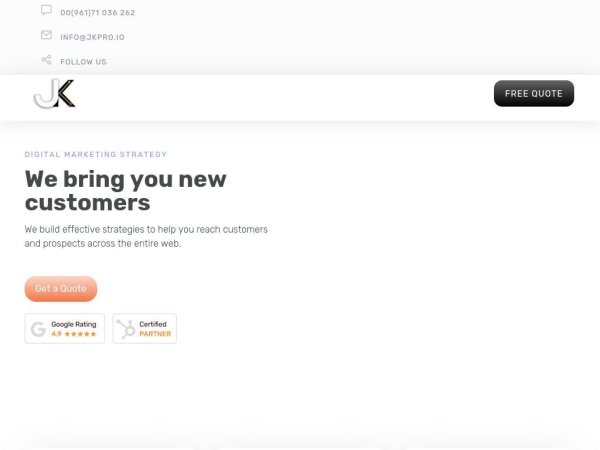
Task: Open the phone number 00(961)71 036 262
Action: pos(98,13)
